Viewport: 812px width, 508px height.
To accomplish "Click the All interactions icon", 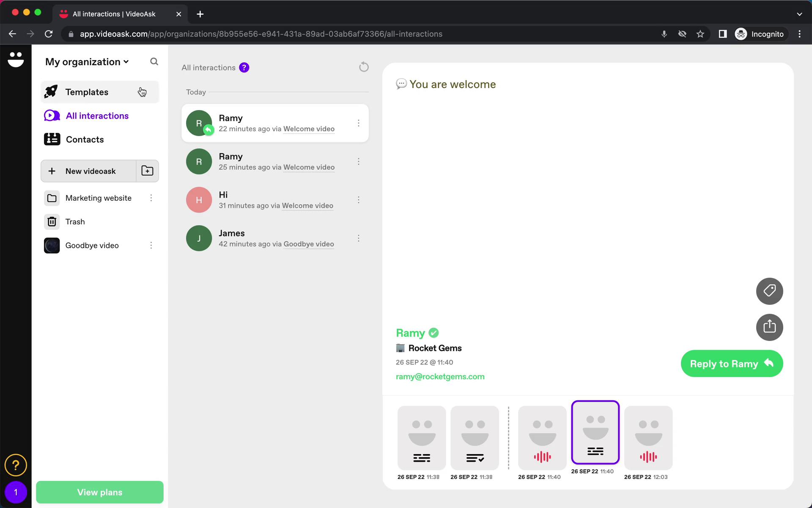I will (x=52, y=115).
